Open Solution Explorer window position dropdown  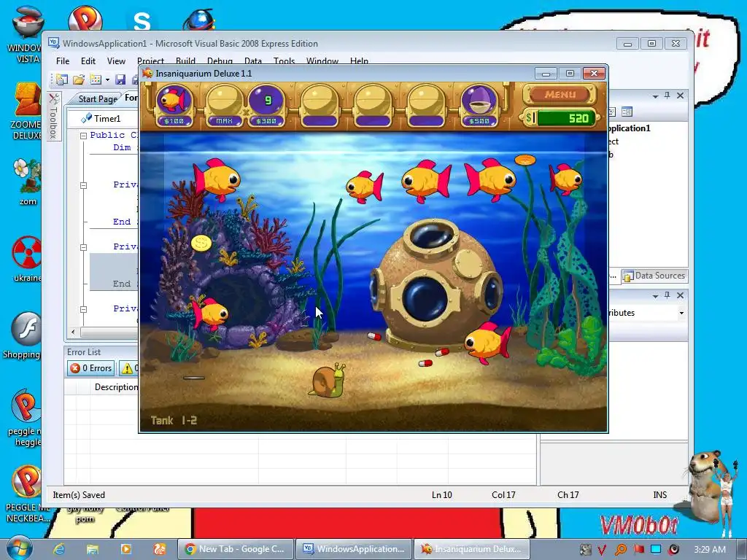pos(656,96)
